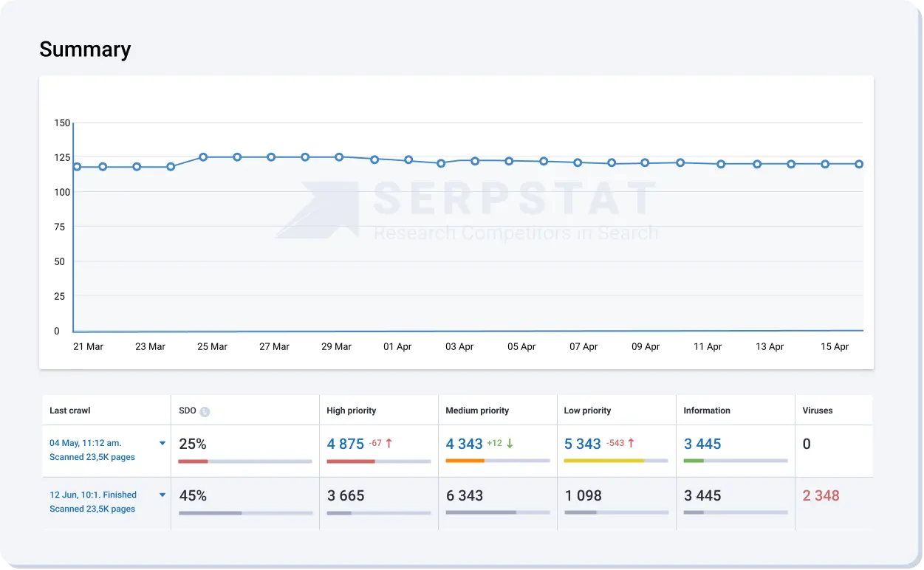
Task: Open the blue 4 875 High priority value
Action: click(x=346, y=444)
